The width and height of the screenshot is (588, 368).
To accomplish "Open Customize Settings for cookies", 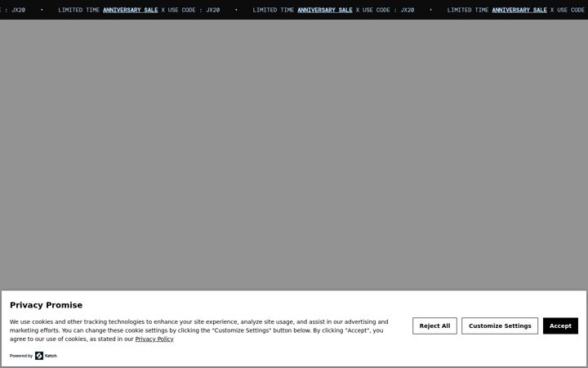I will pyautogui.click(x=500, y=325).
